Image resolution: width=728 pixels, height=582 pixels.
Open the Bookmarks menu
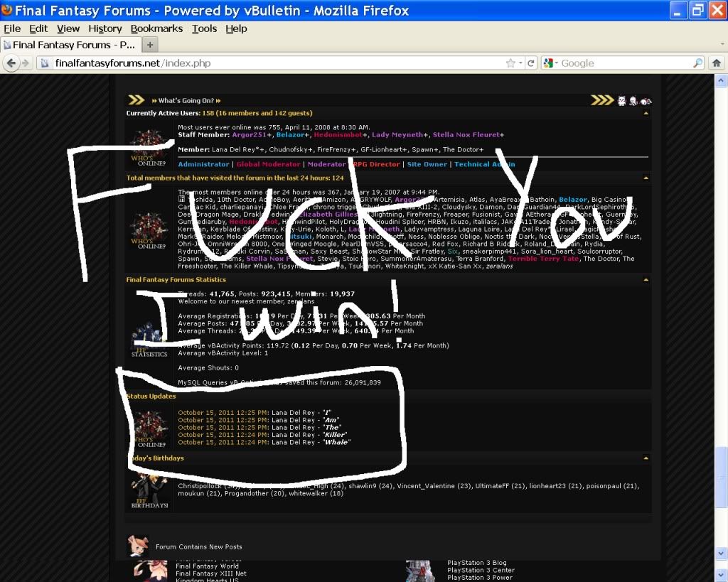click(156, 28)
